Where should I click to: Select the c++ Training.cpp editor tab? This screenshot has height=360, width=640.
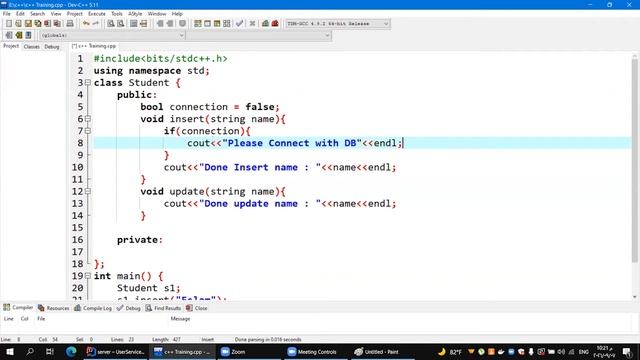94,46
